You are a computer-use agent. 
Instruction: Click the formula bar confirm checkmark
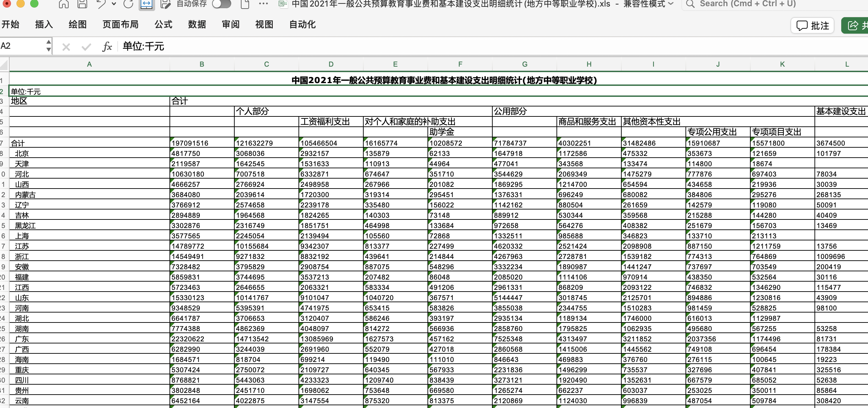pyautogui.click(x=86, y=47)
